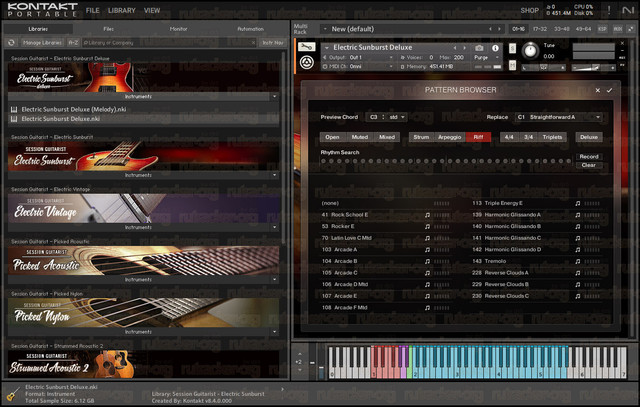Expand Picked Acoustic Instruments dropdown arrow
The width and height of the screenshot is (640, 407).
[274, 280]
